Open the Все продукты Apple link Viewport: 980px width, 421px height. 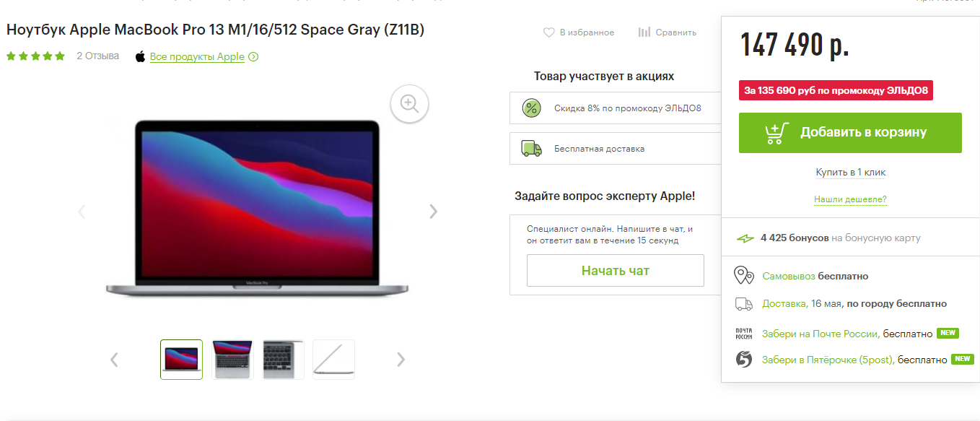[197, 57]
